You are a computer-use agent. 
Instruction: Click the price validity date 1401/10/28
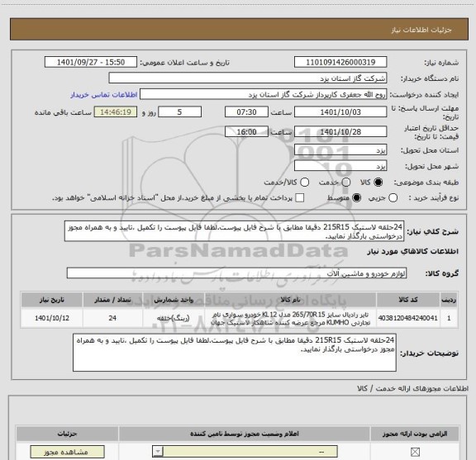(340, 131)
